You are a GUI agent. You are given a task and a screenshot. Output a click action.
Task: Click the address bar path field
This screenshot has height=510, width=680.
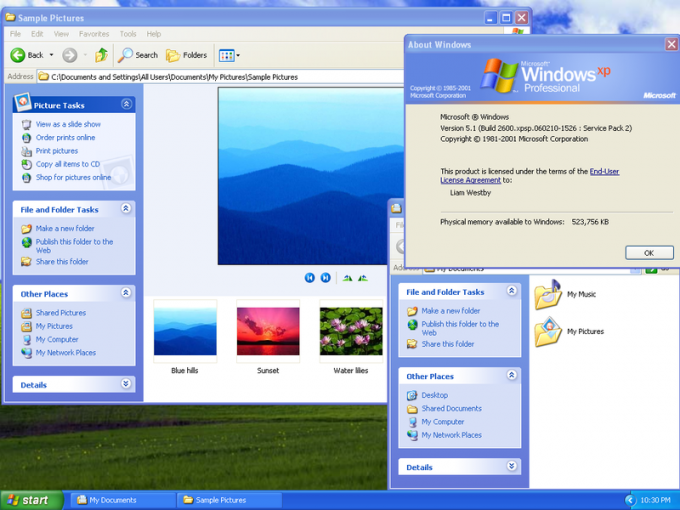point(221,77)
